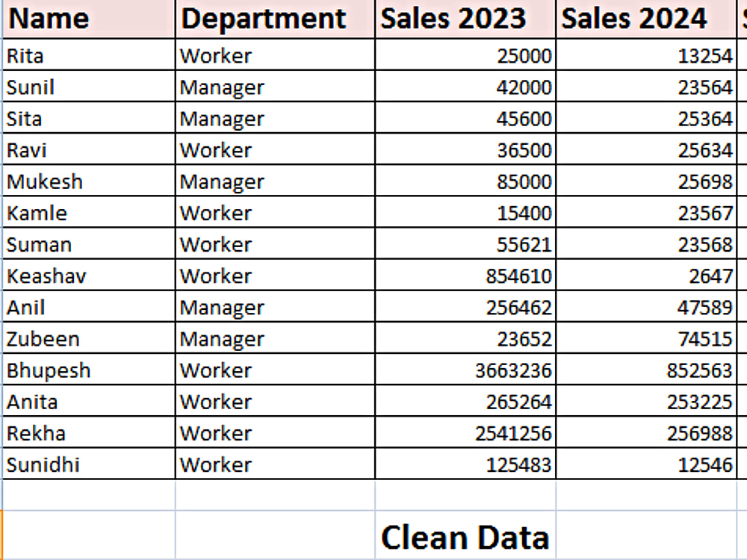Select the cell with value 3663236
This screenshot has width=747, height=560.
(x=465, y=369)
